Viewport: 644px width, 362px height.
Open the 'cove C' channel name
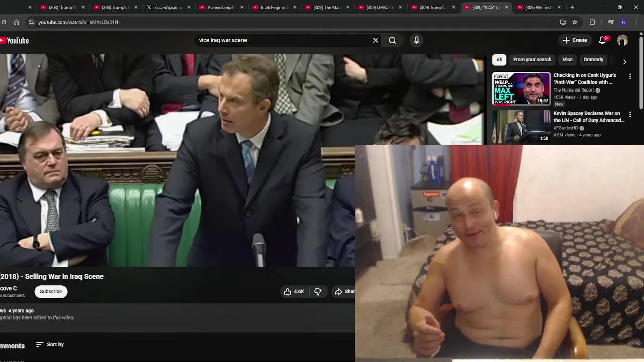point(8,288)
